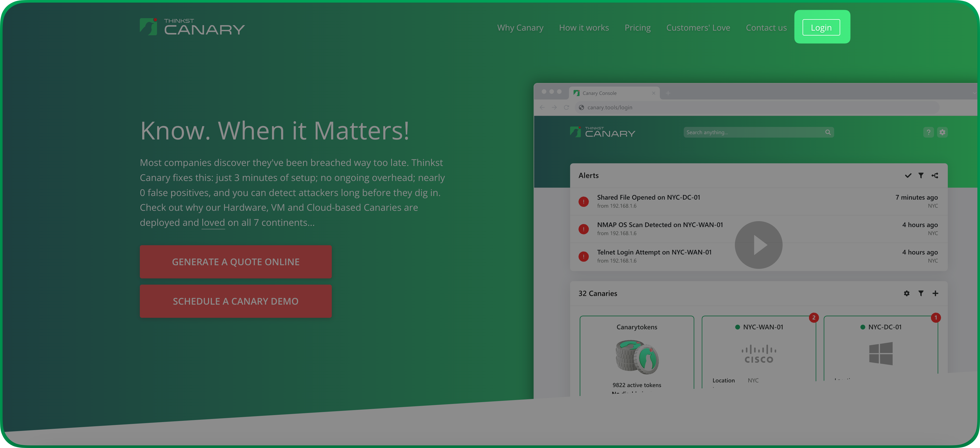
Task: Click the Alerts filter funnel icon
Action: tap(921, 175)
